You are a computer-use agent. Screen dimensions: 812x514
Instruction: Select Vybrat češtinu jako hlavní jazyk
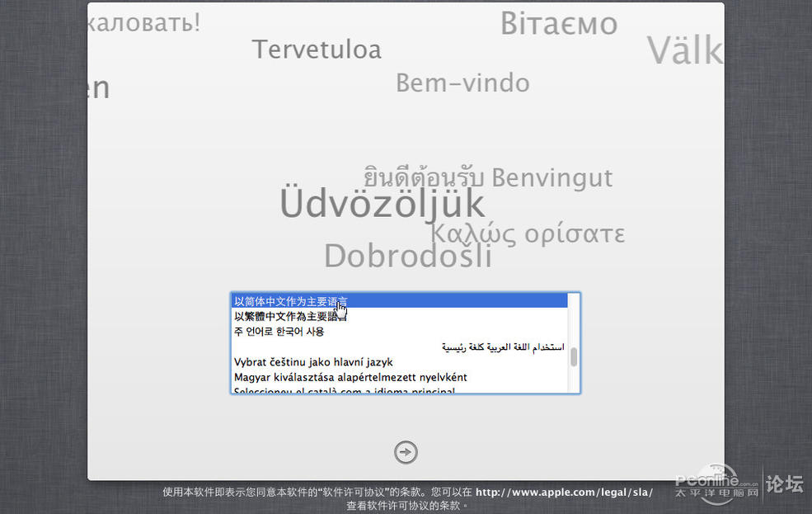point(399,361)
